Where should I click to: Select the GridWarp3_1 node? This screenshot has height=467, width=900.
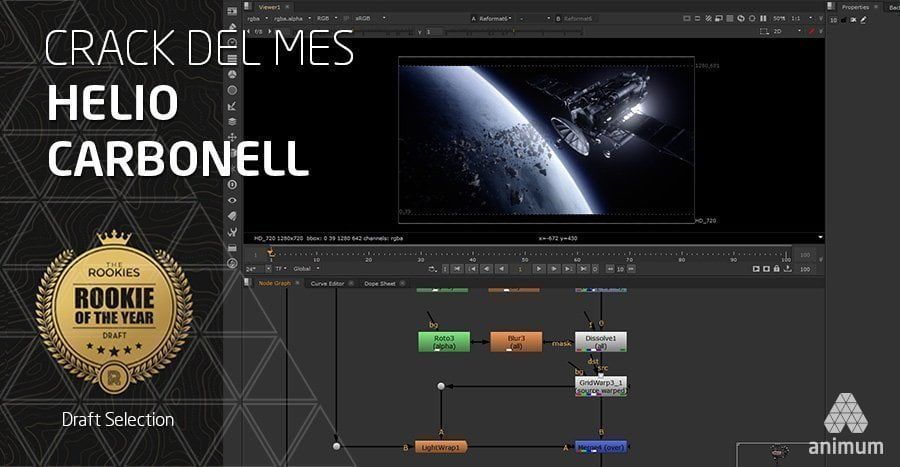pos(601,386)
